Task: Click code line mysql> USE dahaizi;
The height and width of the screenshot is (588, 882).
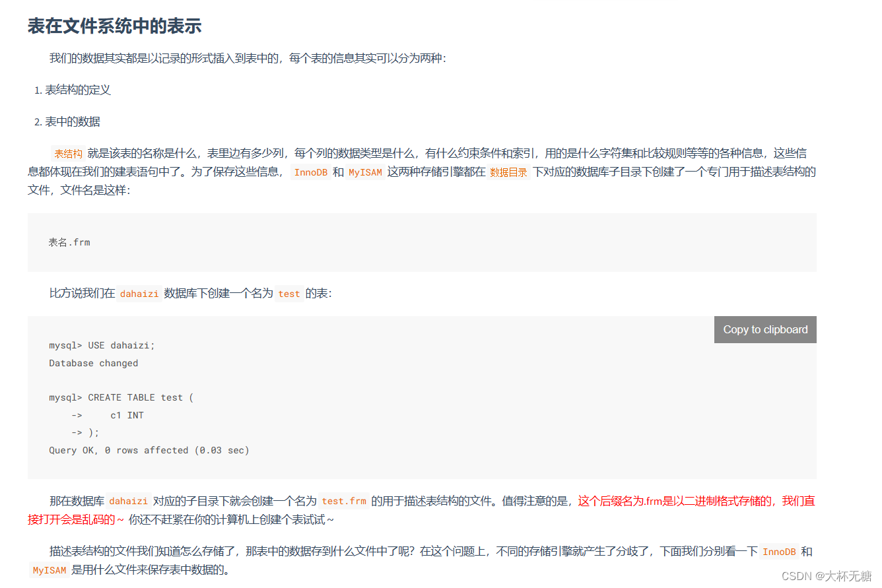Action: point(102,345)
